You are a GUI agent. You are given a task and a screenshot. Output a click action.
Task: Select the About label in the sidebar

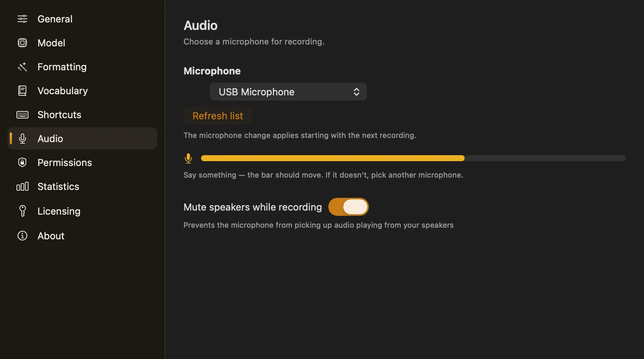pos(51,236)
